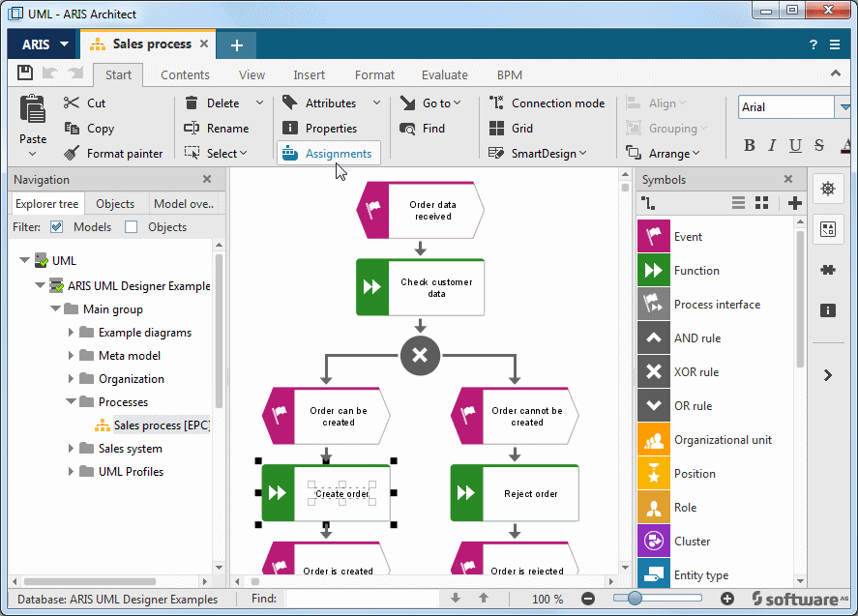858x616 pixels.
Task: Click the zoom in plus button
Action: pos(727,599)
